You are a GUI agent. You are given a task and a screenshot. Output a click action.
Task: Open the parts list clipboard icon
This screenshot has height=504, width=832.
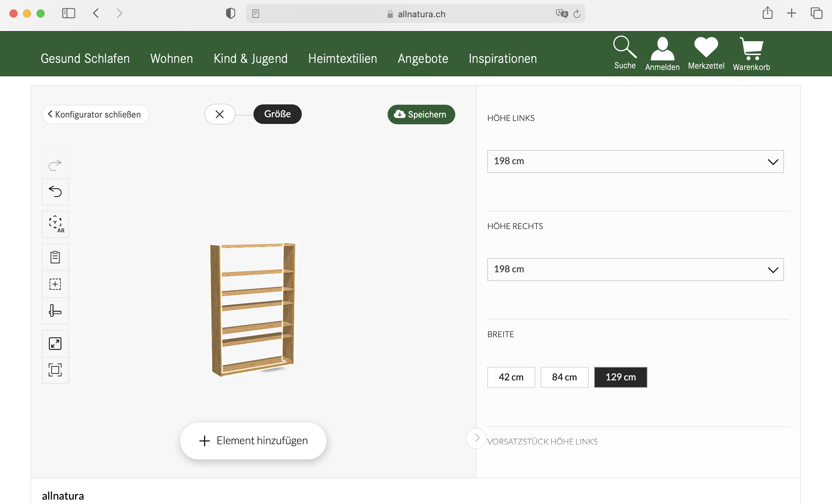click(x=55, y=257)
